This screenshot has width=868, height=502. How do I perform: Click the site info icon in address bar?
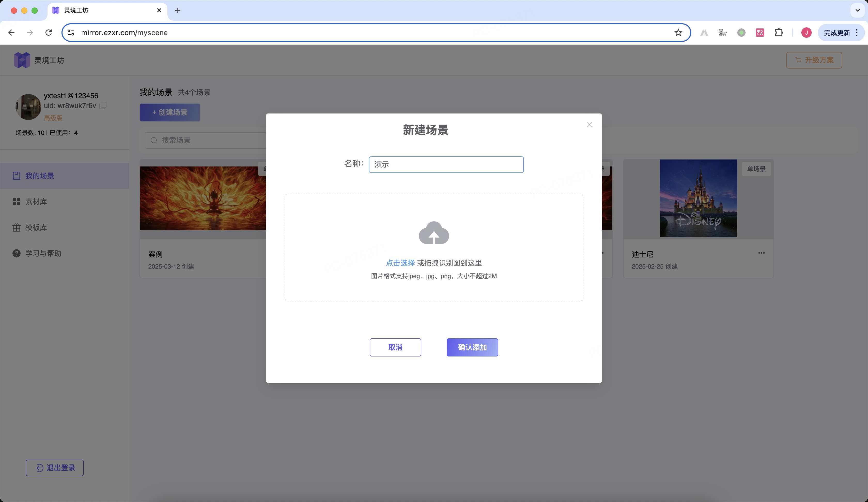(x=71, y=32)
